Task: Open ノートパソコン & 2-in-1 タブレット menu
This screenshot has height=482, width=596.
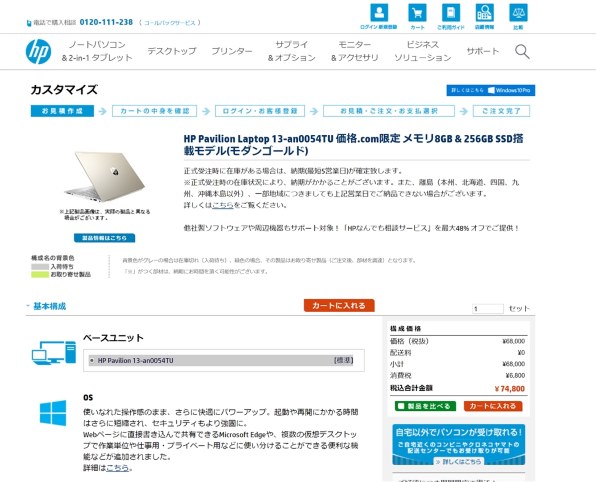Action: coord(97,51)
